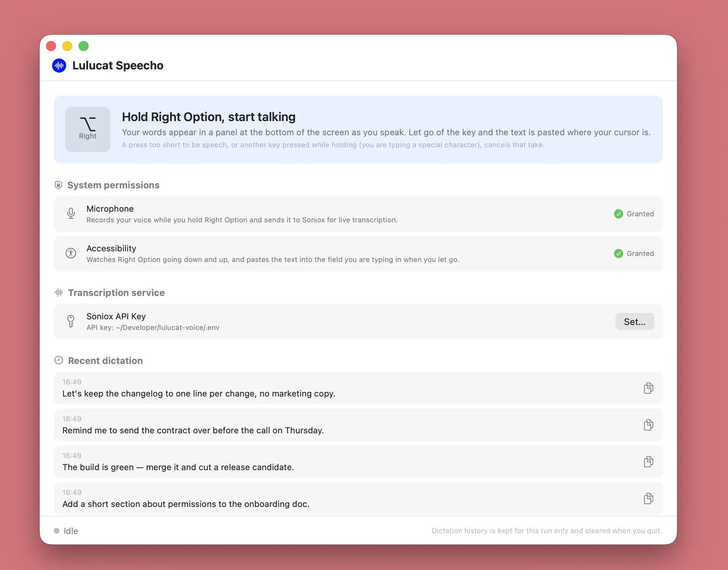The height and width of the screenshot is (570, 728).
Task: Click the Accessibility permission label
Action: 112,249
